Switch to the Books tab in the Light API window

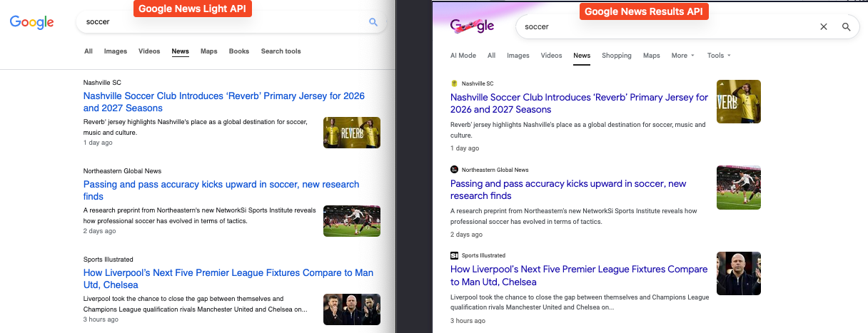coord(239,51)
